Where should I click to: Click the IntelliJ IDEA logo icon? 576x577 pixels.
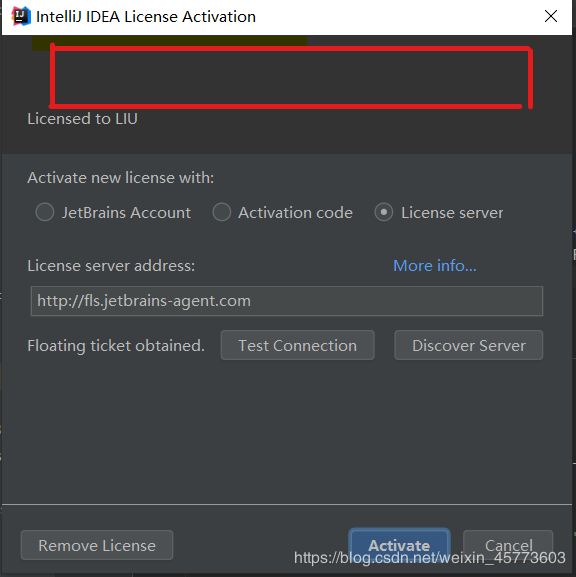click(21, 16)
